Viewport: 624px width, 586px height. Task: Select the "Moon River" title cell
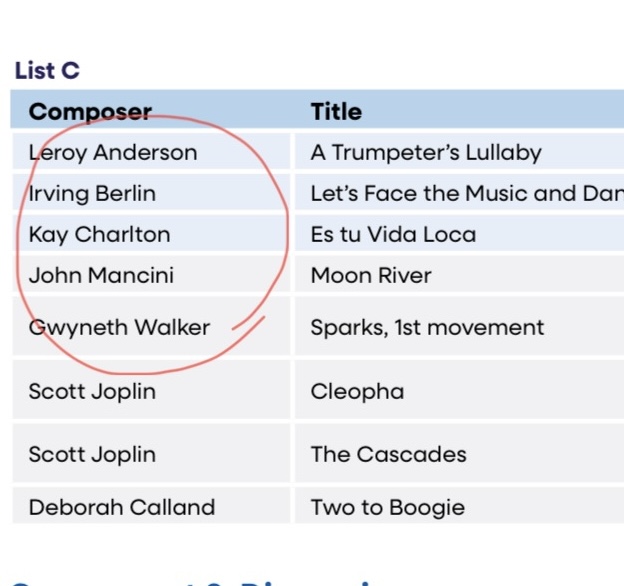tap(371, 276)
